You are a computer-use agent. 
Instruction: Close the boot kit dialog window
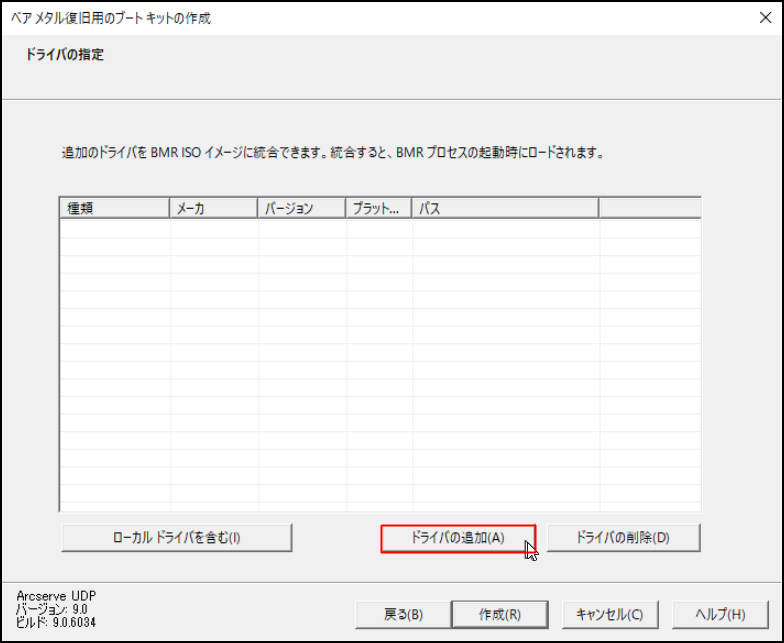(765, 18)
